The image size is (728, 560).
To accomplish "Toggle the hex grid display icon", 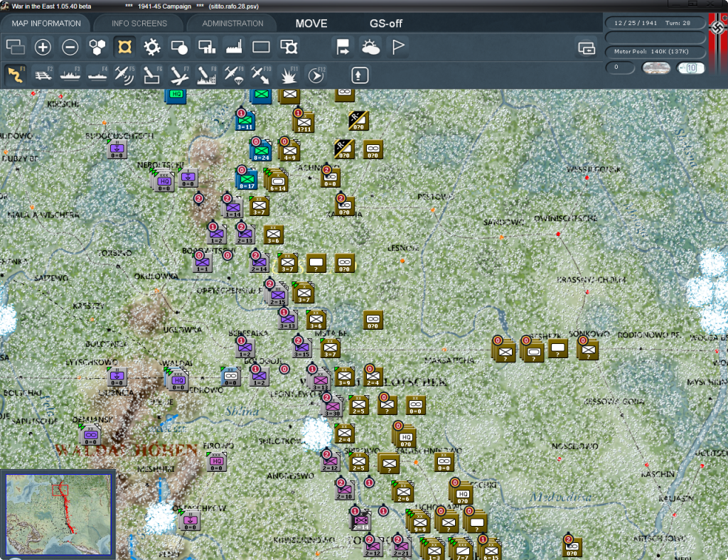I will point(97,47).
